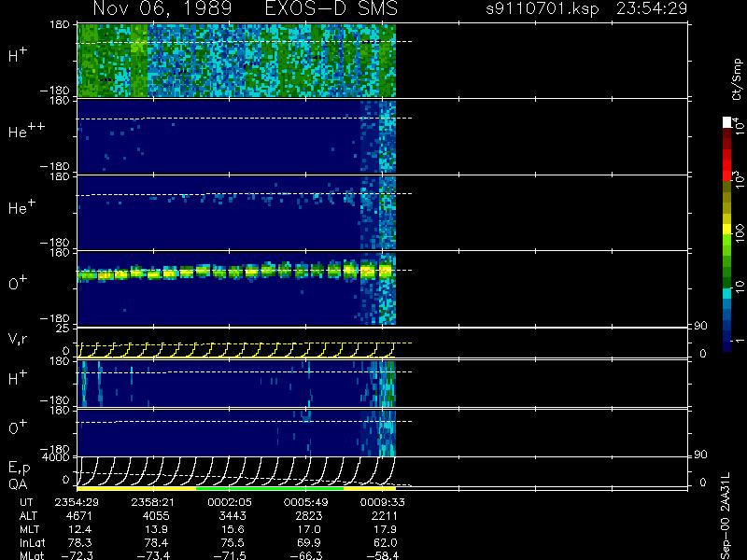Click altitude value "2211"

[x=385, y=516]
